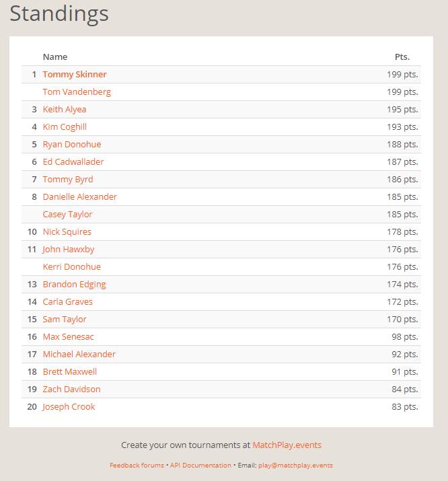
Task: Open the Feedback forums link
Action: tap(137, 466)
